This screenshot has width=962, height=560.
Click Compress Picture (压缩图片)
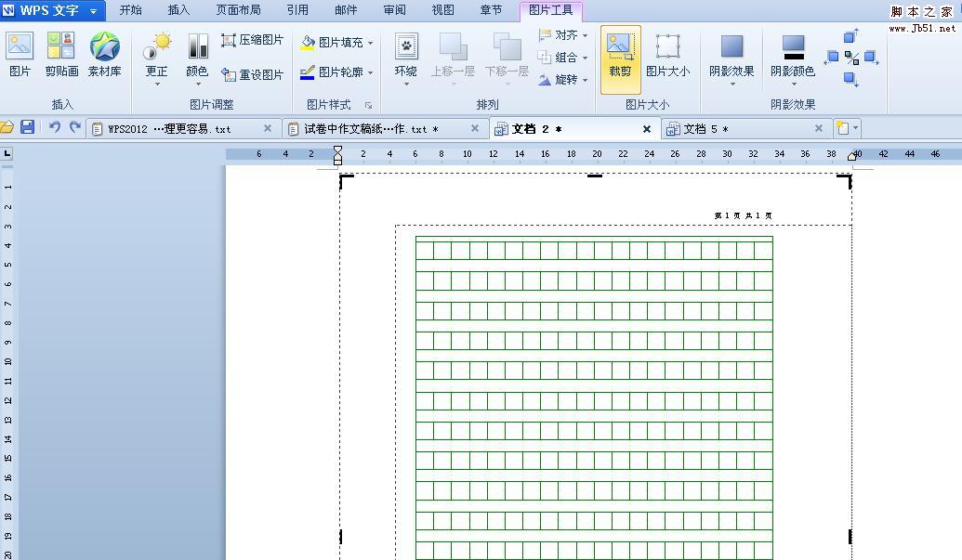tap(252, 40)
